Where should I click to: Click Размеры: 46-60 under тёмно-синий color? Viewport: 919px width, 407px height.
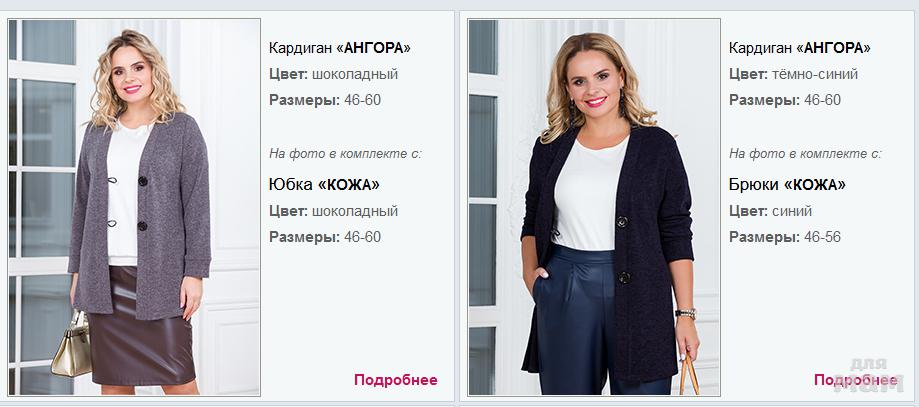click(x=785, y=100)
